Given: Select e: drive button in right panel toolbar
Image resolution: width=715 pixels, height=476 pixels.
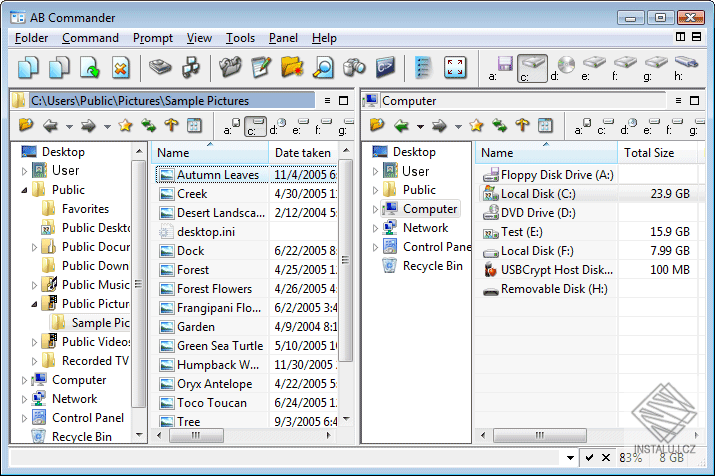Looking at the screenshot, I should pos(650,126).
